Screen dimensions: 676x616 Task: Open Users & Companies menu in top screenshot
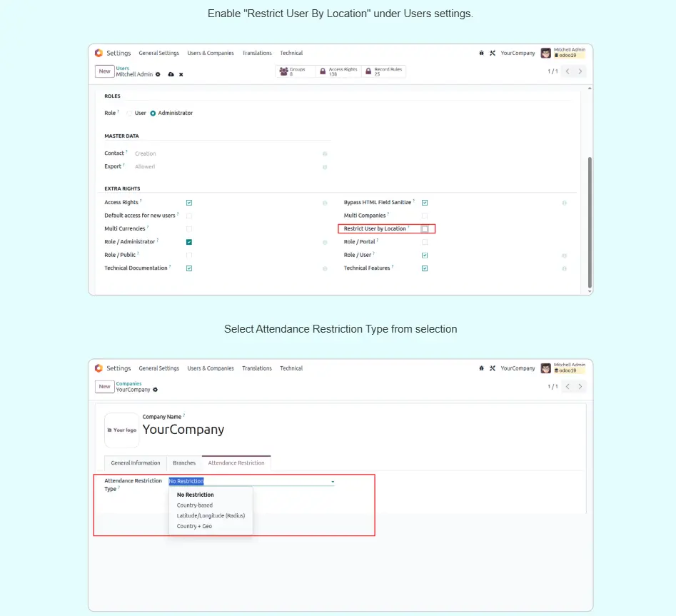pyautogui.click(x=210, y=53)
